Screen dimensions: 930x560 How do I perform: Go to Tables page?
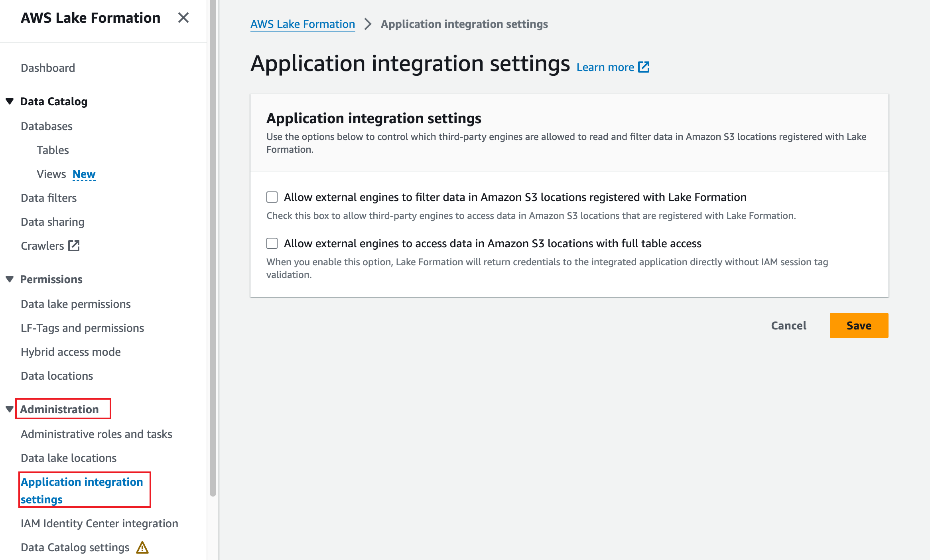pyautogui.click(x=53, y=150)
